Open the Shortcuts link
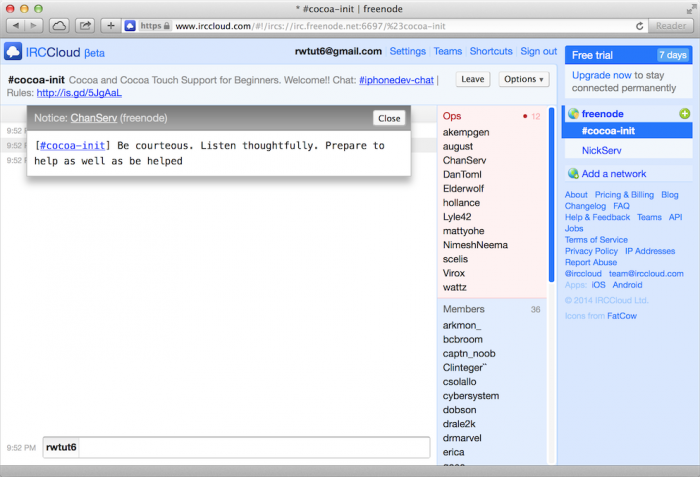Image resolution: width=700 pixels, height=477 pixels. pos(491,51)
